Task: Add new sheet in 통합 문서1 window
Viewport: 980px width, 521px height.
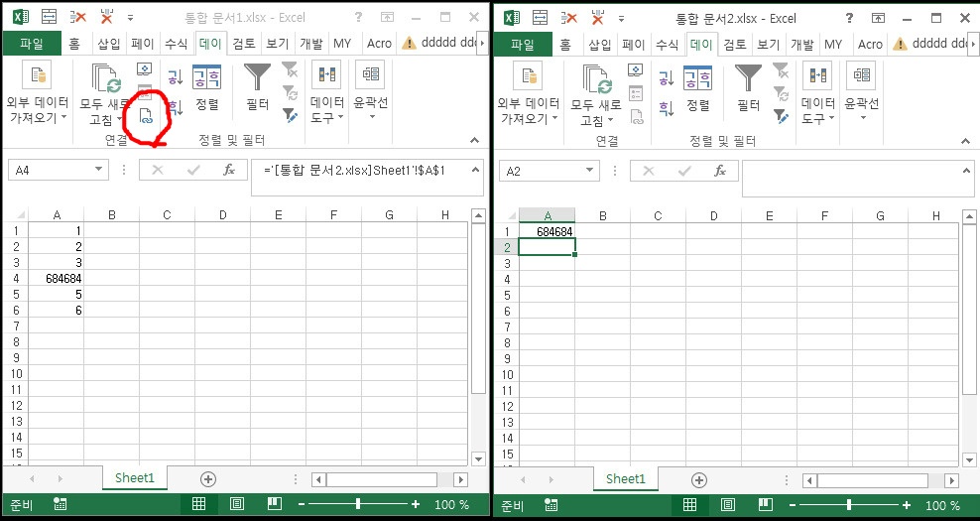Action: coord(208,479)
